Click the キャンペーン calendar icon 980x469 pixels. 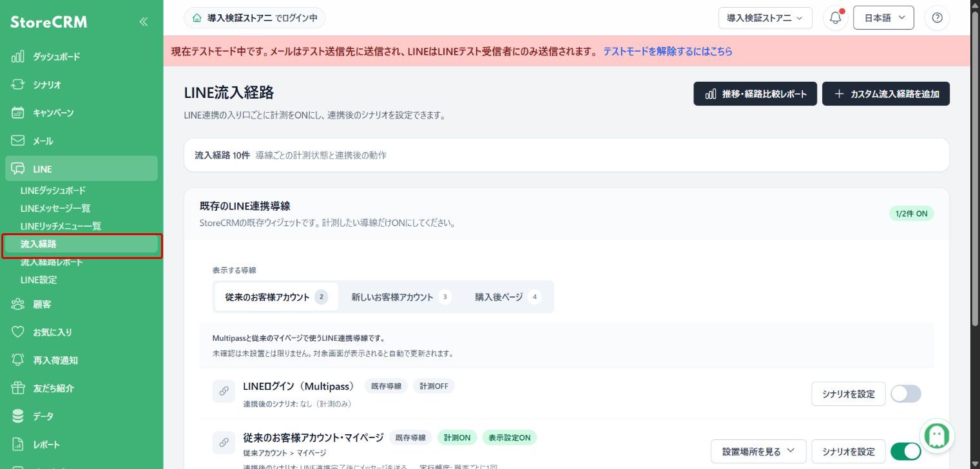point(18,113)
